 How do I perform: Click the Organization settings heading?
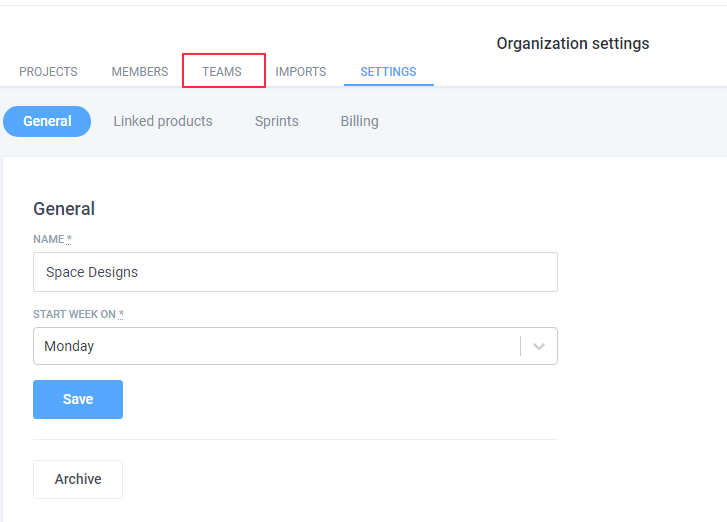pos(573,44)
